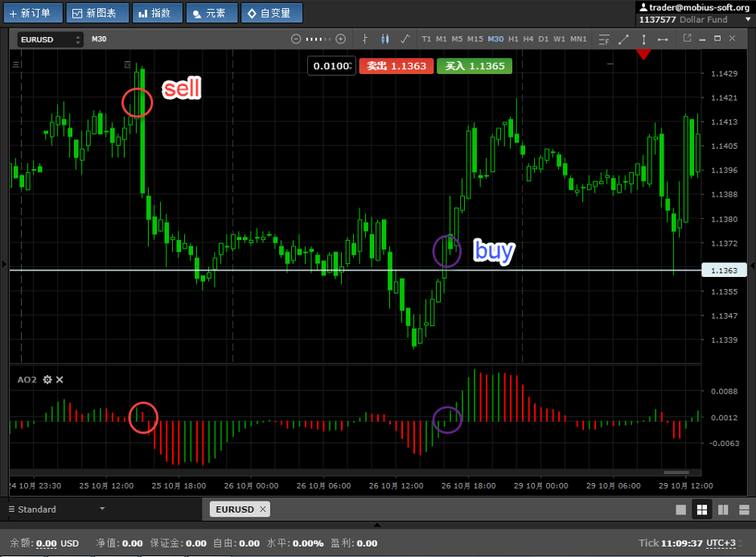Image resolution: width=756 pixels, height=557 pixels.
Task: Click the green buy 1.1365 button
Action: 475,66
